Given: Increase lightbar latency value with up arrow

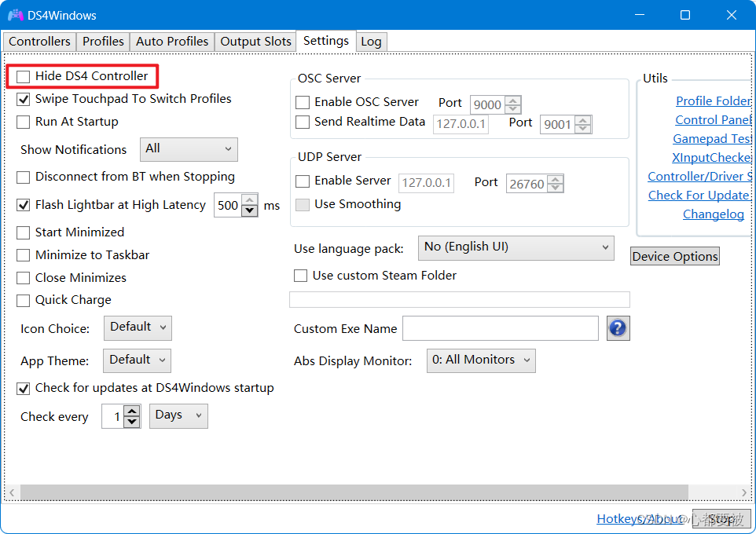Looking at the screenshot, I should click(249, 199).
